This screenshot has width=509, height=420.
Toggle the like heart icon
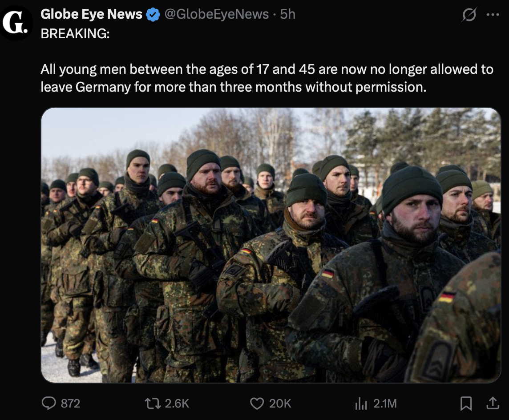point(257,403)
